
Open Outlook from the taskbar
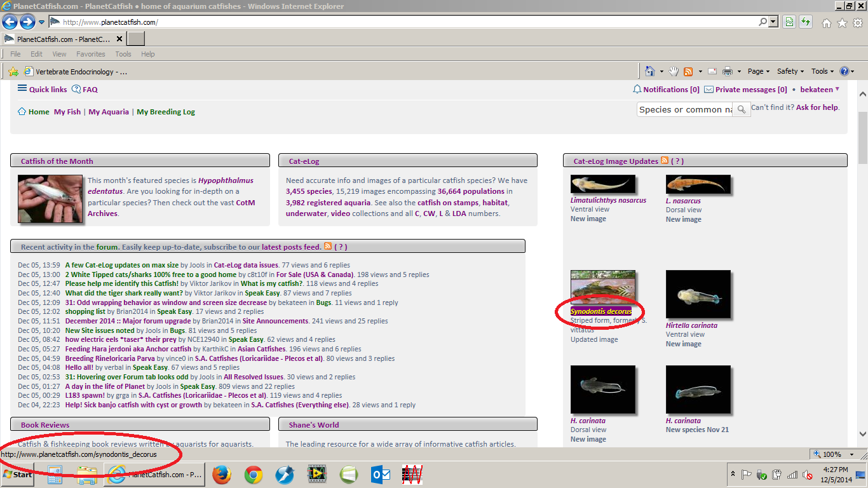(x=381, y=475)
